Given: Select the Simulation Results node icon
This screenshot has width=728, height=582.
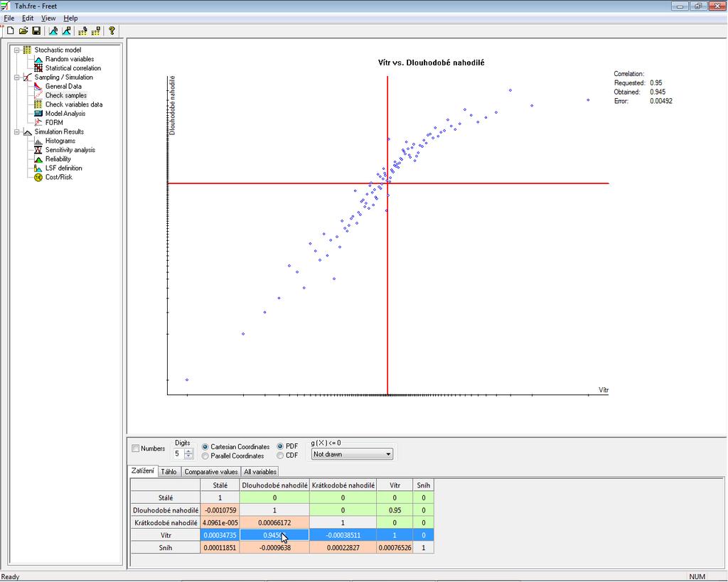Looking at the screenshot, I should click(x=28, y=131).
